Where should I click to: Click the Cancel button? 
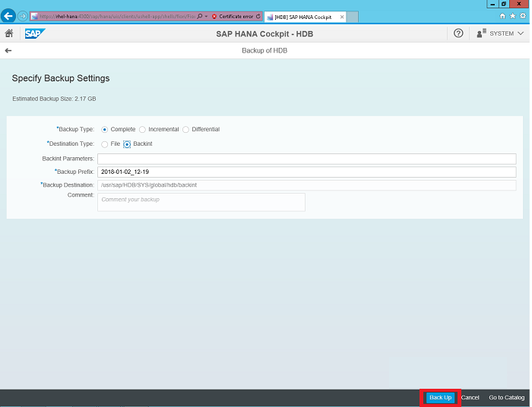tap(470, 398)
